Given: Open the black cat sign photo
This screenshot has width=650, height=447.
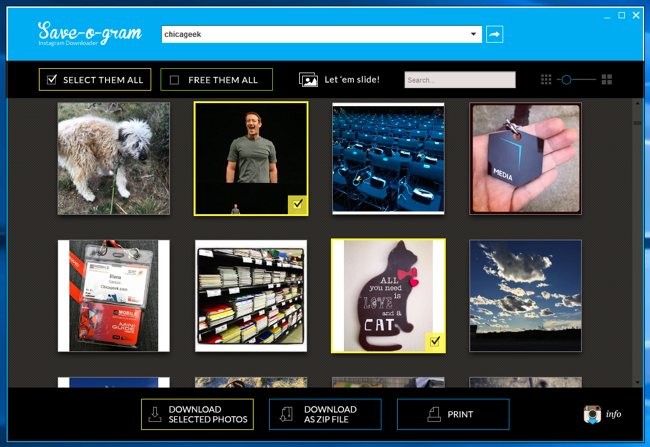Looking at the screenshot, I should [388, 296].
